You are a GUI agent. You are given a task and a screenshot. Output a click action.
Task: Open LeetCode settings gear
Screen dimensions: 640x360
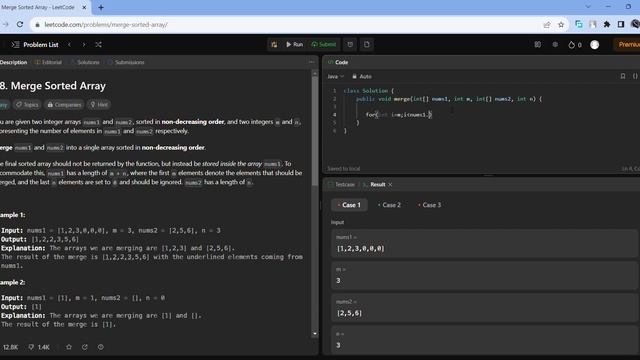(555, 44)
